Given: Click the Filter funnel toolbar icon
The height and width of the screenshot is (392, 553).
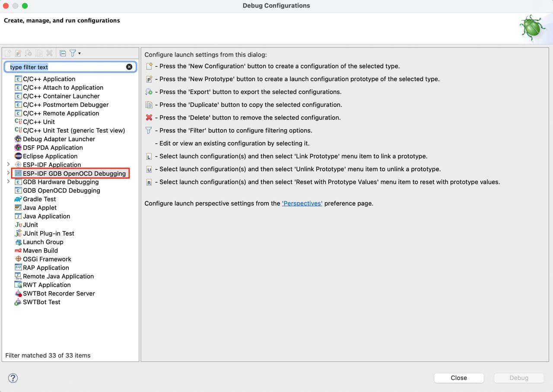Looking at the screenshot, I should coord(73,53).
